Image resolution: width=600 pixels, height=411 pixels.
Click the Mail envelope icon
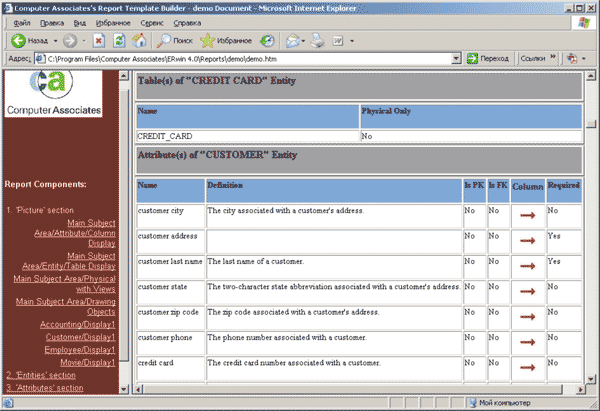(293, 41)
